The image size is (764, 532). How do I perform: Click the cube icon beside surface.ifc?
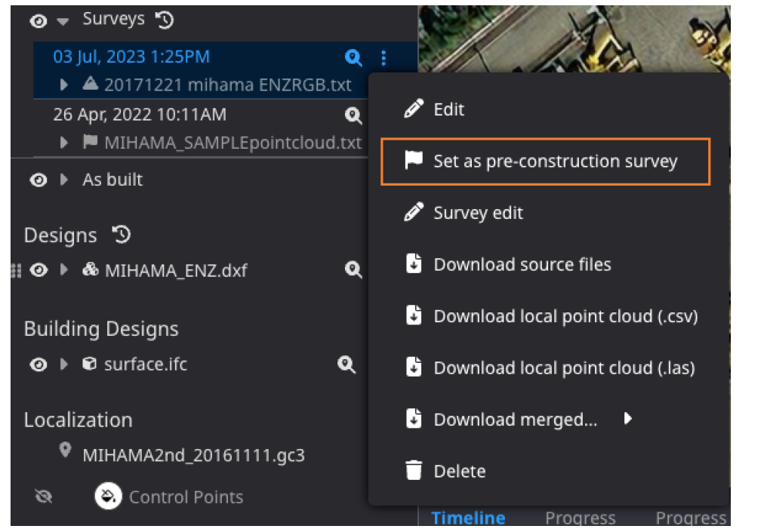click(89, 364)
